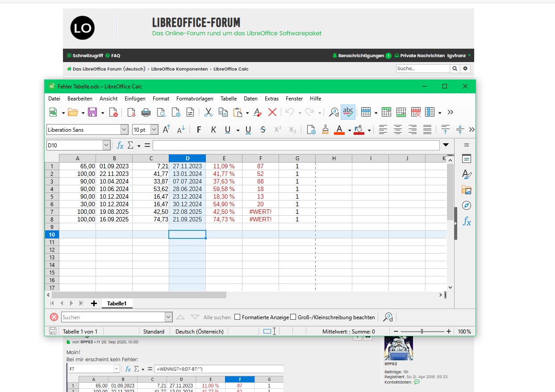Click the Save document icon

92,113
